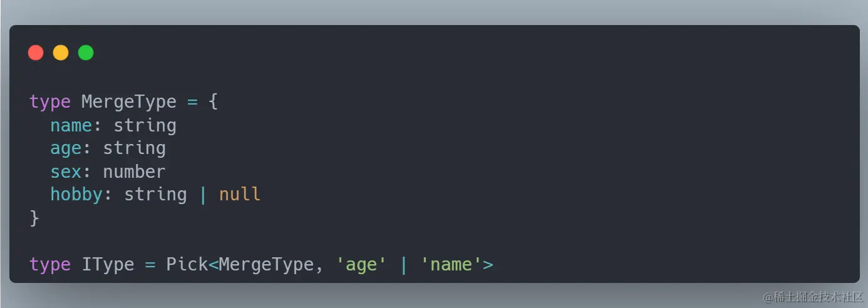Click the 'age' property key
This screenshot has width=868, height=308.
(66, 149)
